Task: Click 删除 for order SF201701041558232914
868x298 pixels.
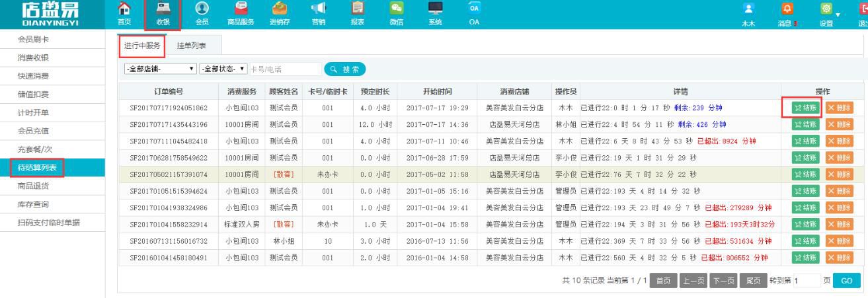Action: pos(839,225)
